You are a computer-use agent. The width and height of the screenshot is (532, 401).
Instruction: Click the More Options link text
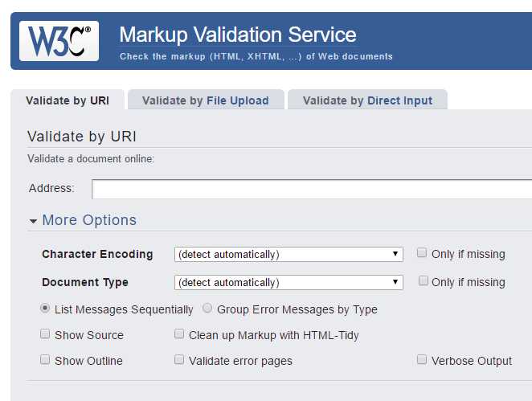click(x=89, y=220)
